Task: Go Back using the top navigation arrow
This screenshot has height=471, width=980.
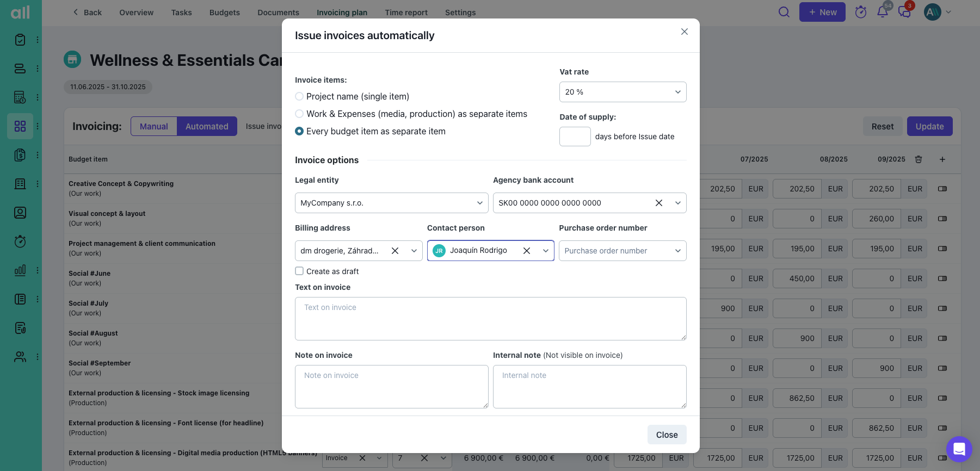Action: (87, 13)
